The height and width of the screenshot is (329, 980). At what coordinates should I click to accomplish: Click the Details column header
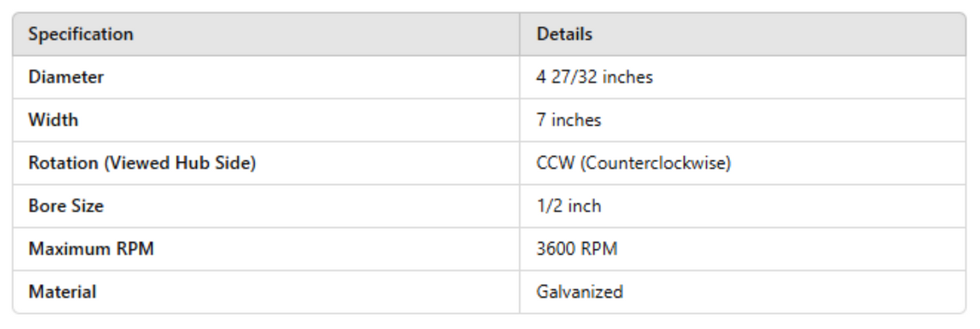click(x=565, y=35)
